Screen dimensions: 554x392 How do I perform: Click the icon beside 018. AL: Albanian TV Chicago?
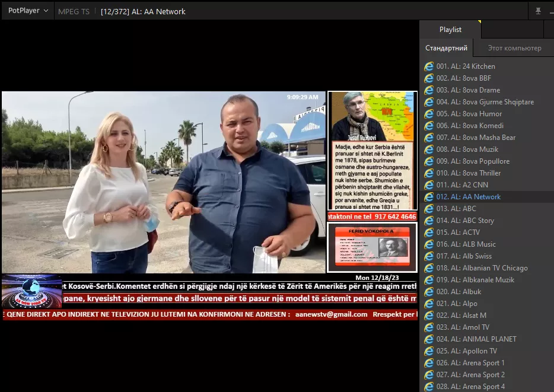pyautogui.click(x=429, y=268)
